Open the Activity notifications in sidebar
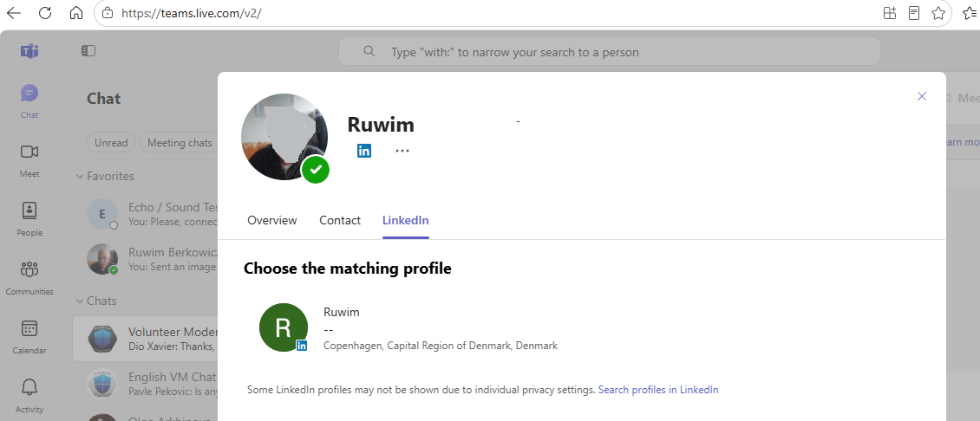This screenshot has width=980, height=421. click(29, 395)
